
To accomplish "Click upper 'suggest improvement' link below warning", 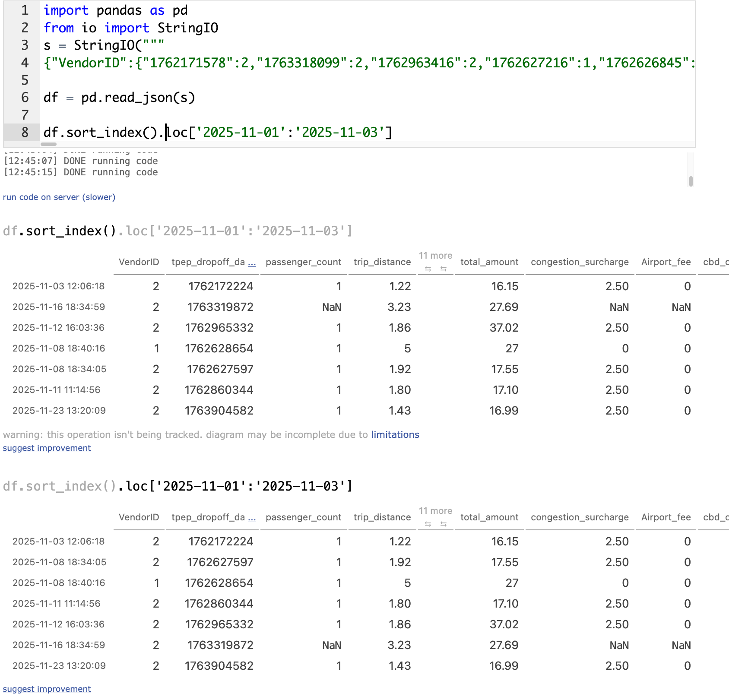I will (47, 448).
